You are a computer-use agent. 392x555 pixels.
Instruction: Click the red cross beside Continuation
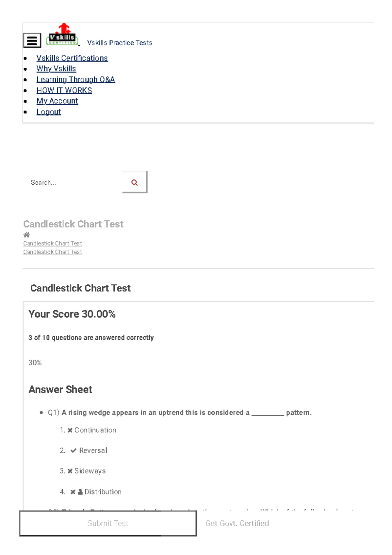pyautogui.click(x=70, y=430)
